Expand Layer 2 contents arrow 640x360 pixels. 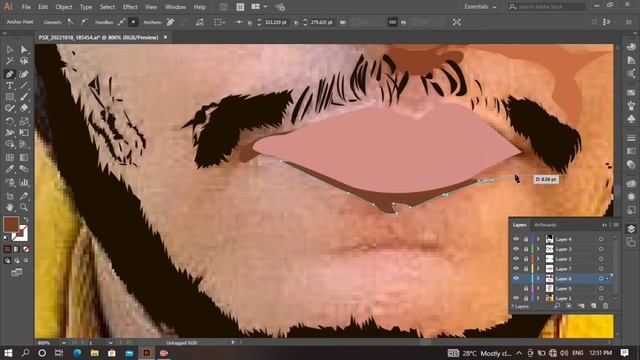coord(538,259)
